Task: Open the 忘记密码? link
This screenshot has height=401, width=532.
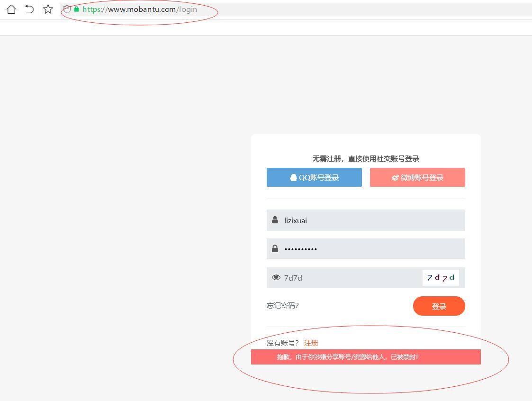Action: [x=283, y=305]
